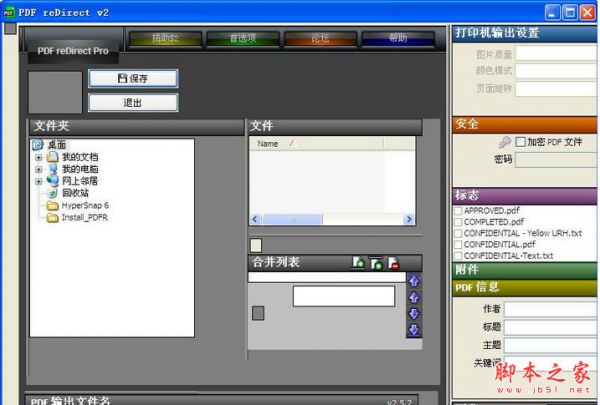Viewport: 600px width, 405px height.
Task: Expand the 附件 section header
Action: tap(524, 270)
